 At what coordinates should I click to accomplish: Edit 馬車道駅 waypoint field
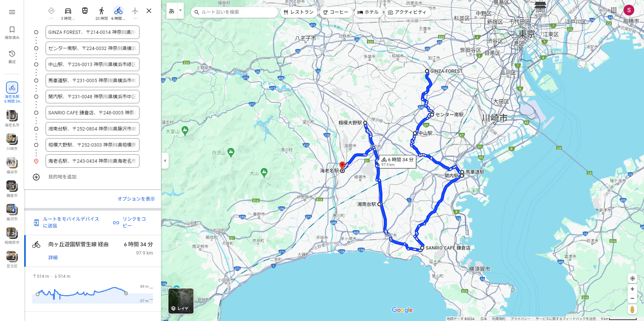93,81
